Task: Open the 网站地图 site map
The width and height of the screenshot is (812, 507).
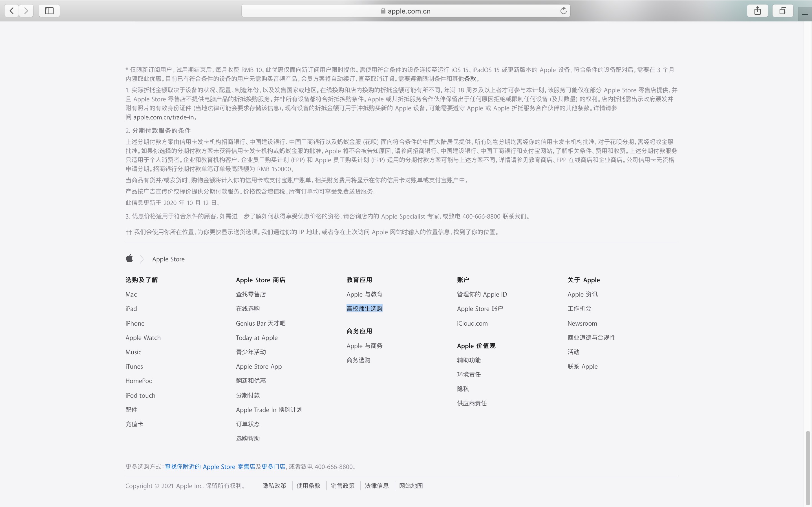Action: pyautogui.click(x=411, y=486)
